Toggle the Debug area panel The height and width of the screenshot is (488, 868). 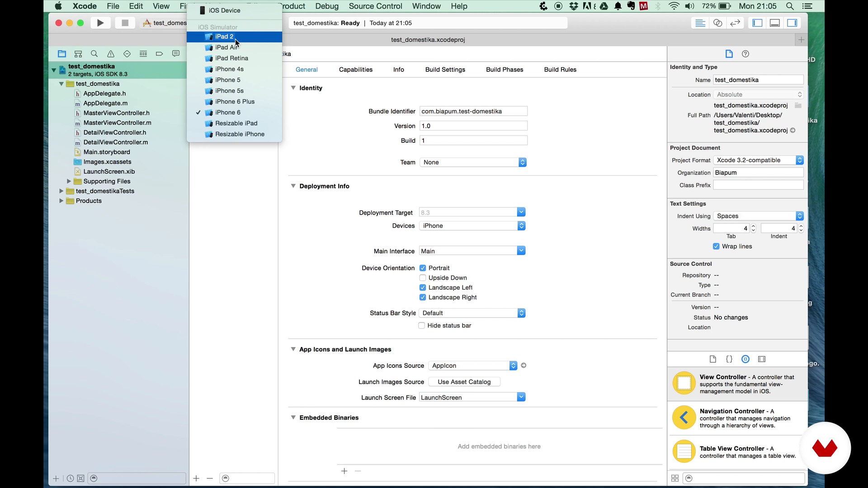point(775,23)
